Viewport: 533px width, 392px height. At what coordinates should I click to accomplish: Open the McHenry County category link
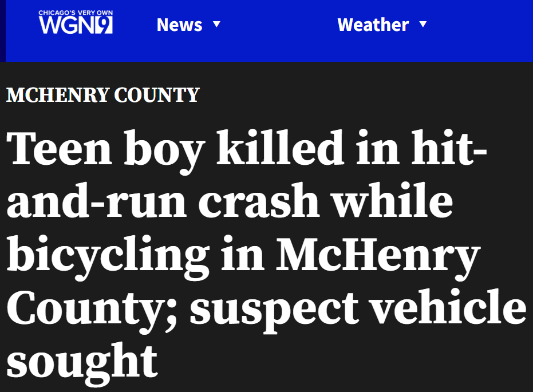(x=102, y=95)
